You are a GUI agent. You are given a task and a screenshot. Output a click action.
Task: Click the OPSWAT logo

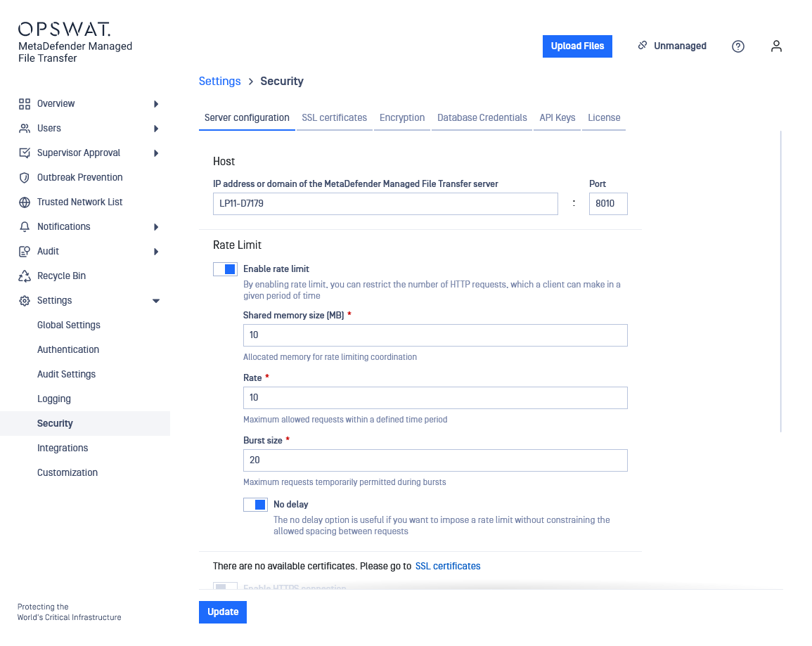pos(64,29)
